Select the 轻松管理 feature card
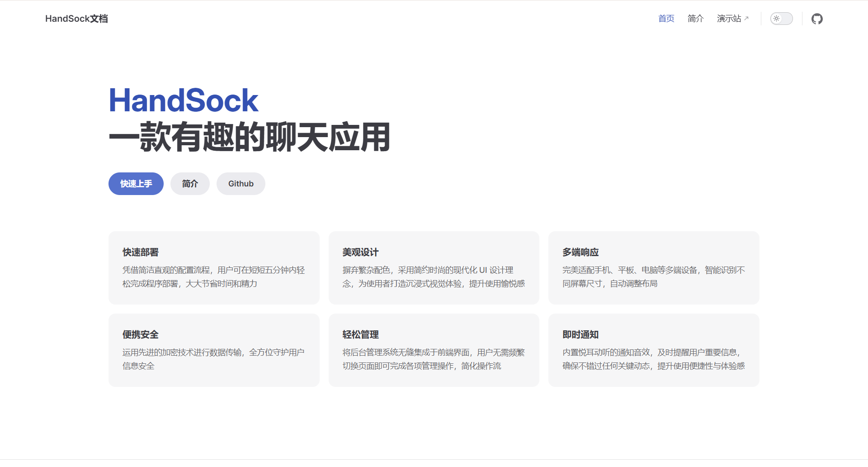 pyautogui.click(x=434, y=350)
